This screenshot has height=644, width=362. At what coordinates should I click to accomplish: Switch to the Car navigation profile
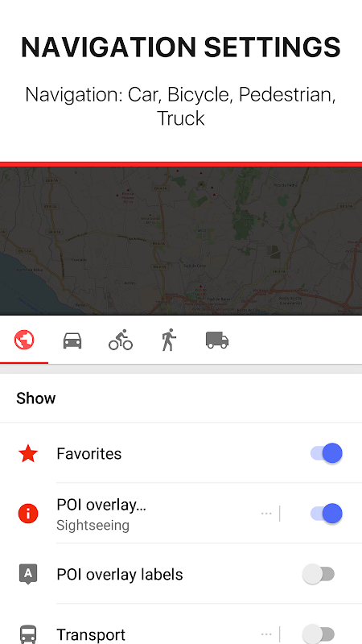tap(72, 341)
